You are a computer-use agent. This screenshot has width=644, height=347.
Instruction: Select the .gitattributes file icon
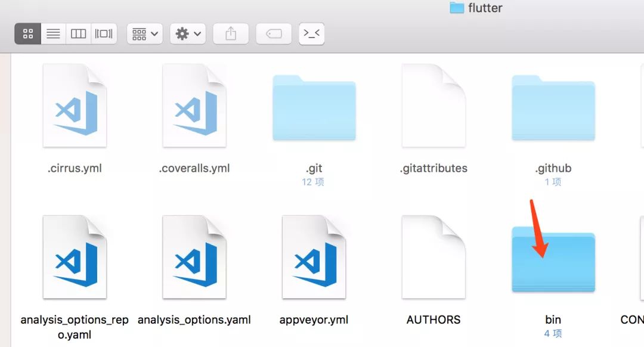tap(434, 106)
